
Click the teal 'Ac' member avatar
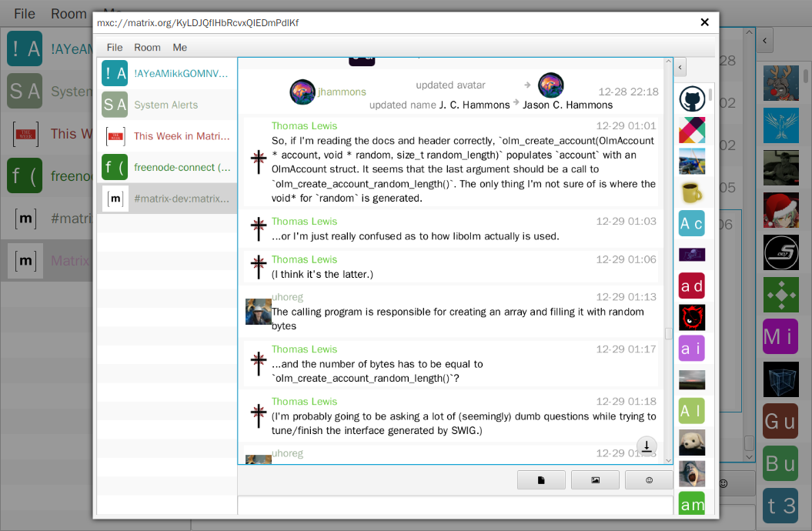(x=692, y=223)
